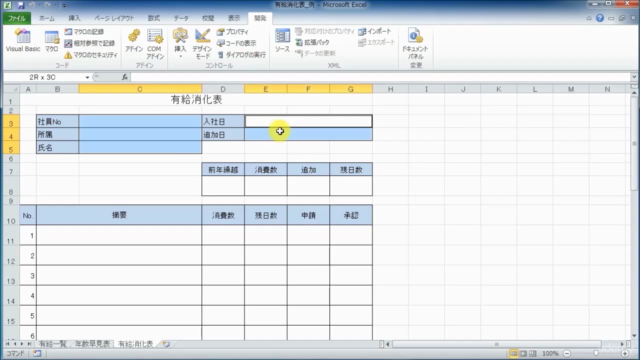Toggle Design Mode

click(x=202, y=44)
